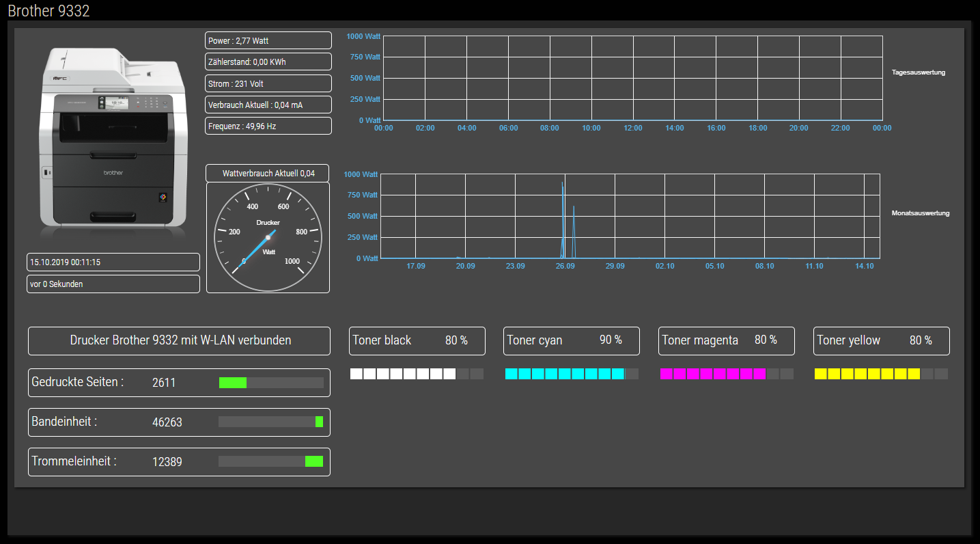Click the cyan toner level bar
980x544 pixels.
pyautogui.click(x=572, y=374)
